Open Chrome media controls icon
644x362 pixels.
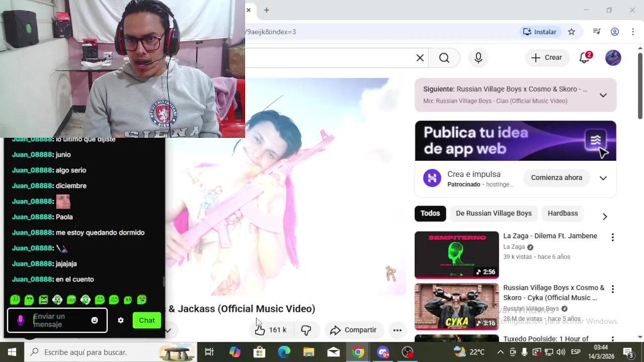pos(597,32)
